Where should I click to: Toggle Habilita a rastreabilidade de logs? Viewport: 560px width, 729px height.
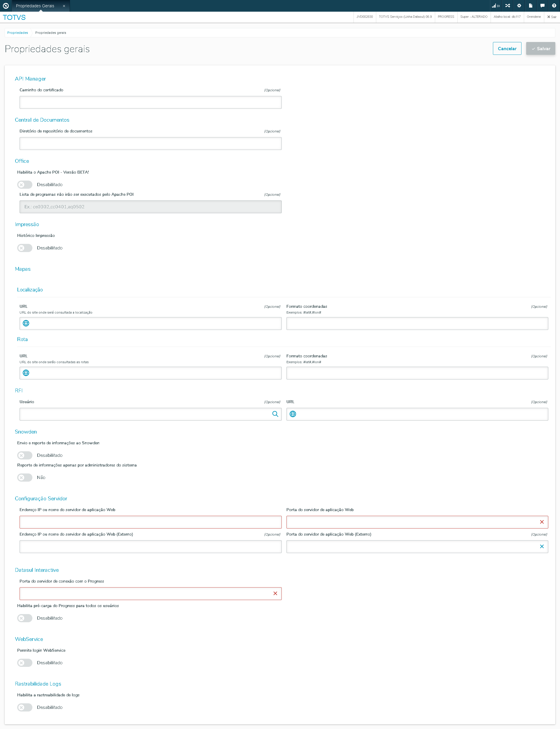[x=25, y=707]
